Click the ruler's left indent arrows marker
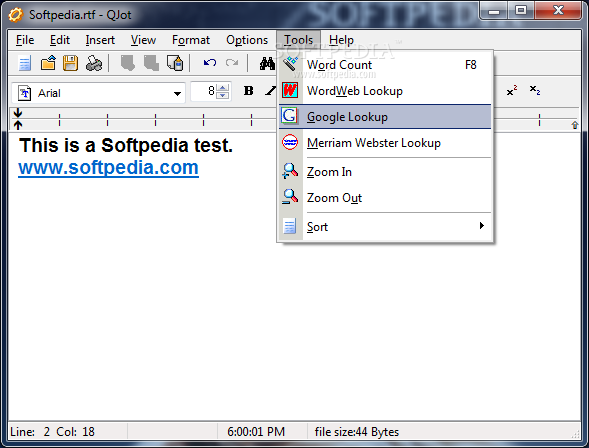The height and width of the screenshot is (448, 589). pyautogui.click(x=18, y=119)
